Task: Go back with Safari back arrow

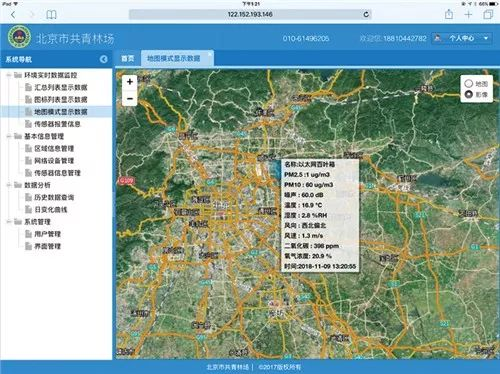Action: [13, 15]
